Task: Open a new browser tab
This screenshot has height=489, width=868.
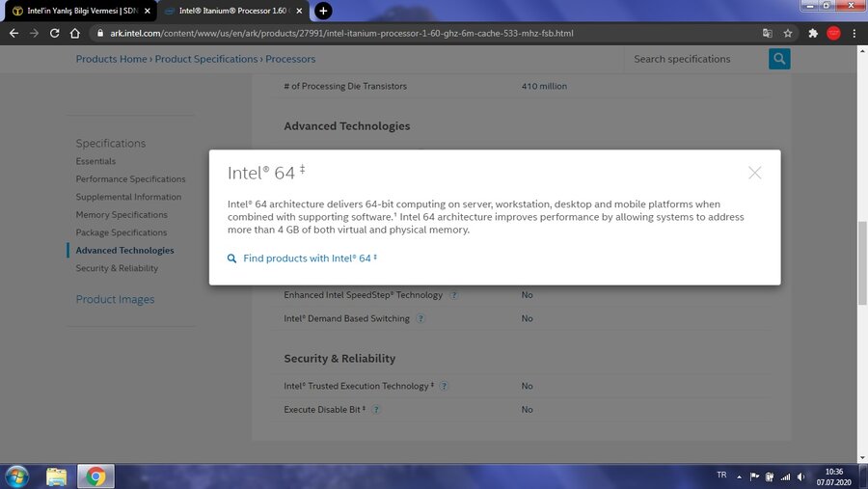Action: [323, 11]
